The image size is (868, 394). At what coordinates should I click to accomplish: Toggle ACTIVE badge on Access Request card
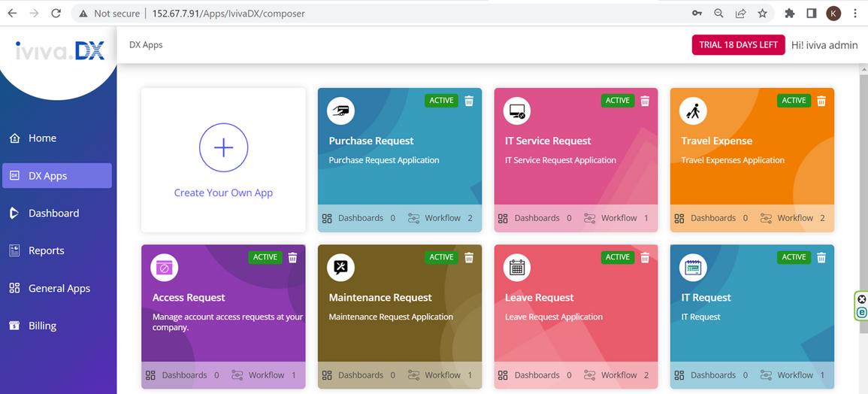(265, 257)
